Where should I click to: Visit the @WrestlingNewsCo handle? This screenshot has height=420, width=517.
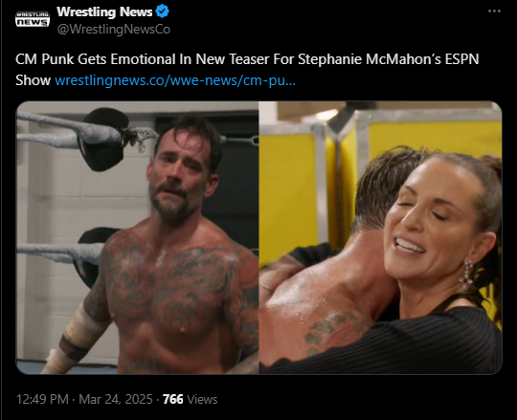(x=114, y=30)
